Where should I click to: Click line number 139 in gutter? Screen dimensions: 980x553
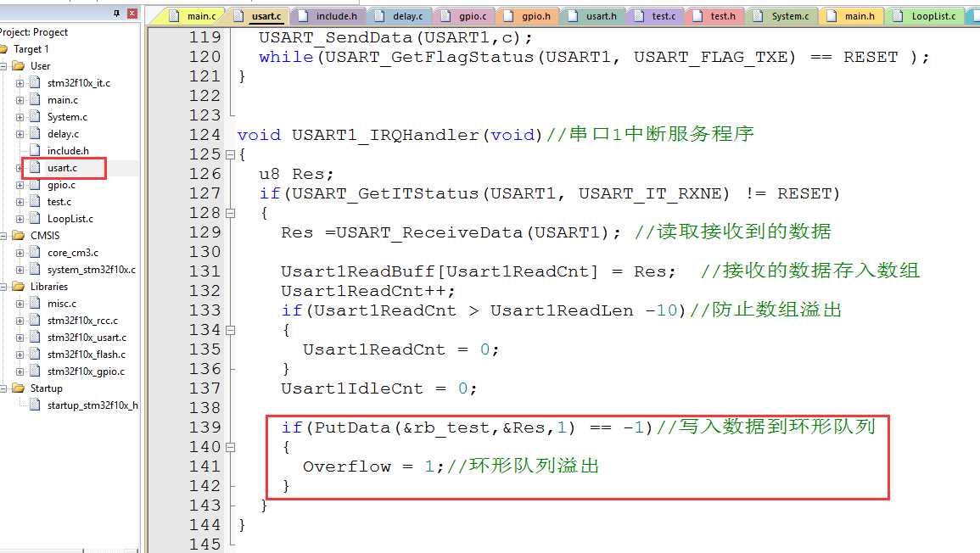(205, 427)
